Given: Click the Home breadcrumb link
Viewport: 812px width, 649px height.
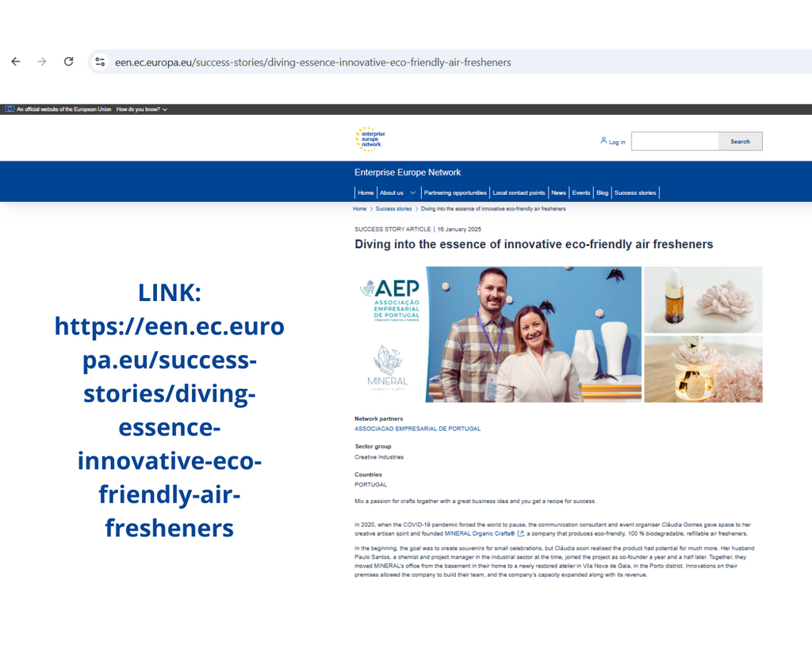Looking at the screenshot, I should 359,208.
